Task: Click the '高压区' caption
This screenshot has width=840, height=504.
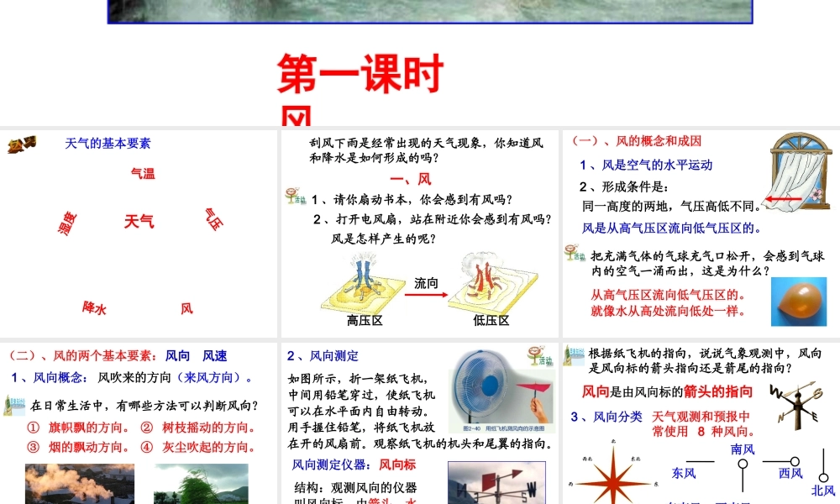Action: pyautogui.click(x=365, y=320)
